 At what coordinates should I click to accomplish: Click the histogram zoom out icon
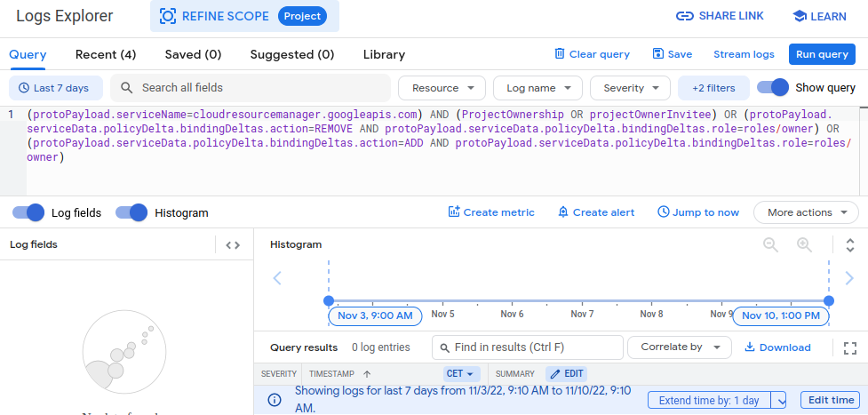coord(770,244)
